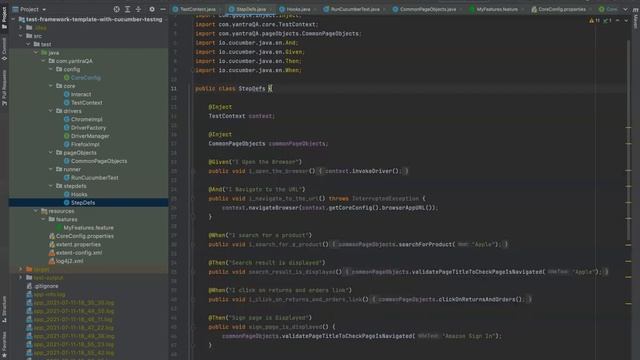This screenshot has width=640, height=360.
Task: Collapse the resources folder
Action: pyautogui.click(x=36, y=211)
